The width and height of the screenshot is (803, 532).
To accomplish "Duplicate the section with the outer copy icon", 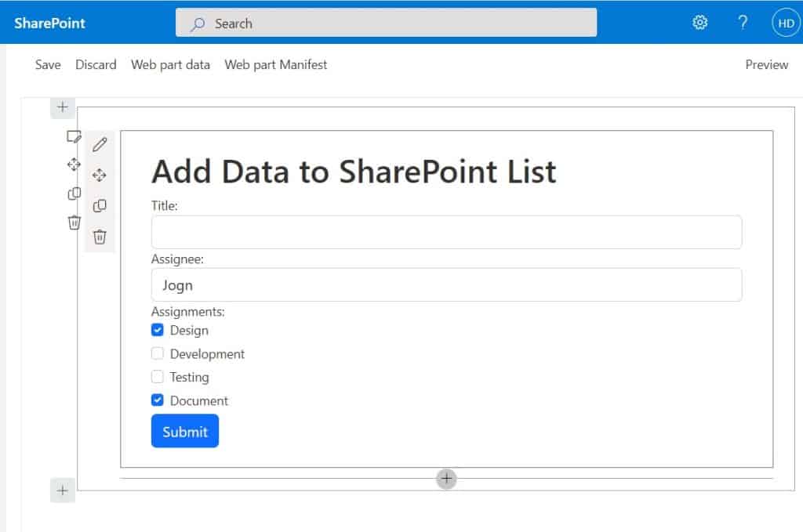I will [74, 194].
